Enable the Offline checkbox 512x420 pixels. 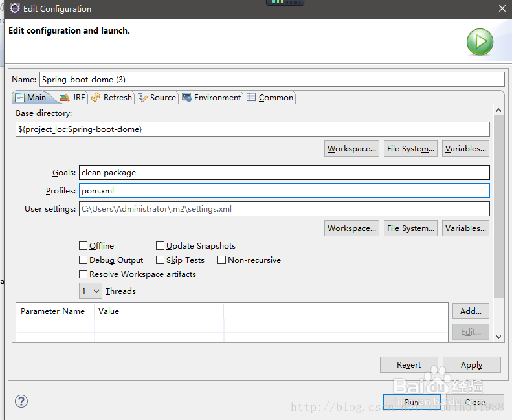pos(83,245)
